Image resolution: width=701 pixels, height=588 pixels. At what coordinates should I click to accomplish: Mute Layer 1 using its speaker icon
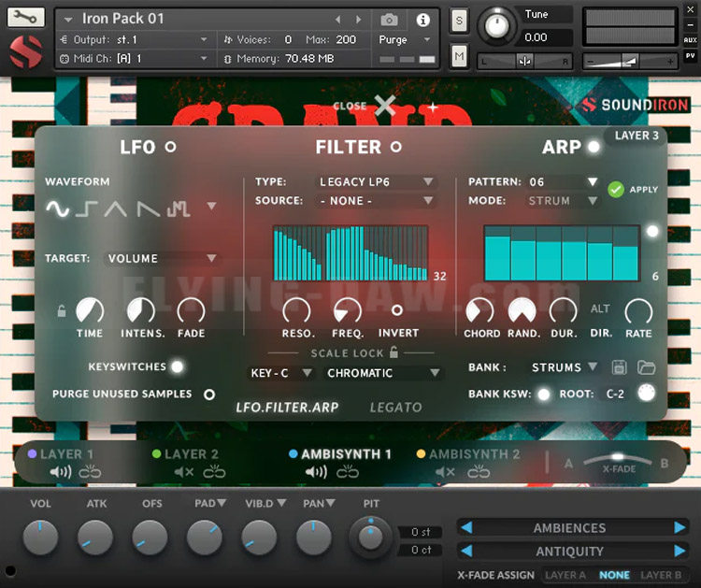coord(61,472)
